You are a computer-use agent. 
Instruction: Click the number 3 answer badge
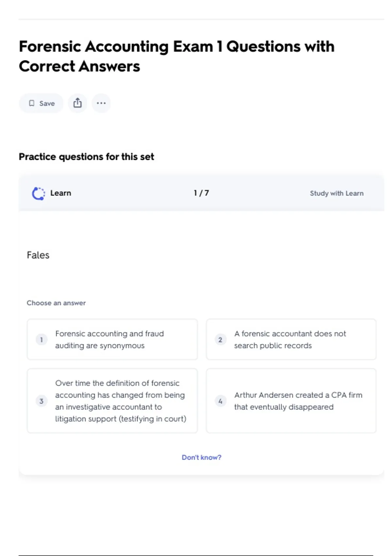coord(41,401)
